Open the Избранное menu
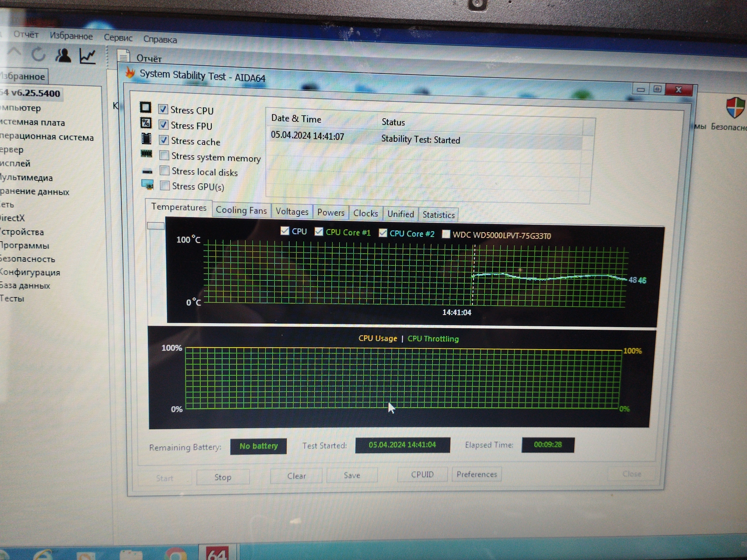Viewport: 747px width, 560px height. [71, 36]
